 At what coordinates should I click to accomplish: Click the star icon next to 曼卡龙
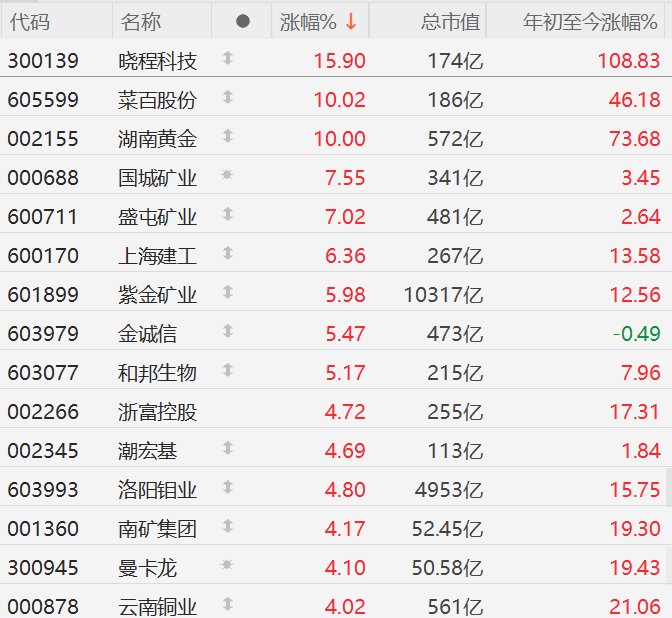tap(227, 565)
